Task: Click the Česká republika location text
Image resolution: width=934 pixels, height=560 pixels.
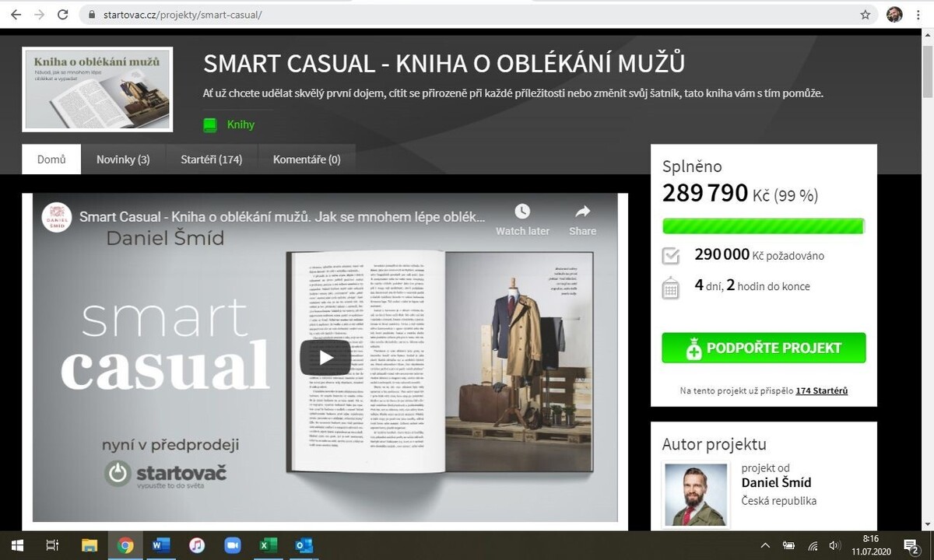Action: 778,501
